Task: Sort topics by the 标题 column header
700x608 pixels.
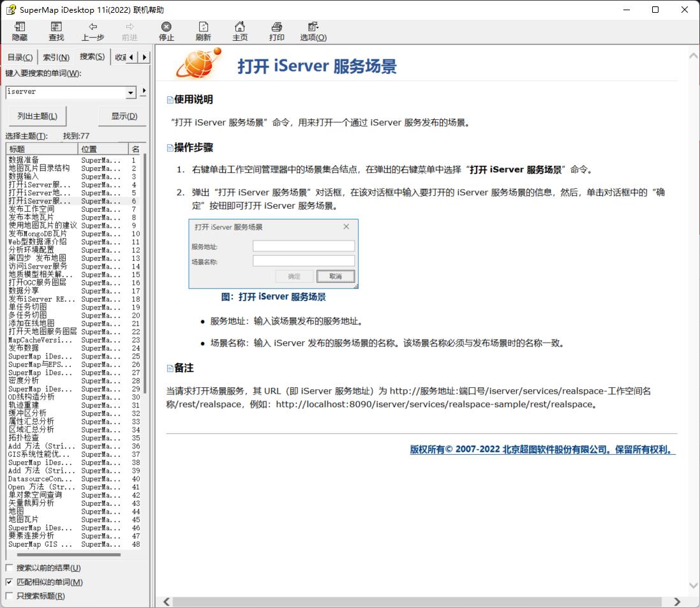Action: pyautogui.click(x=42, y=149)
